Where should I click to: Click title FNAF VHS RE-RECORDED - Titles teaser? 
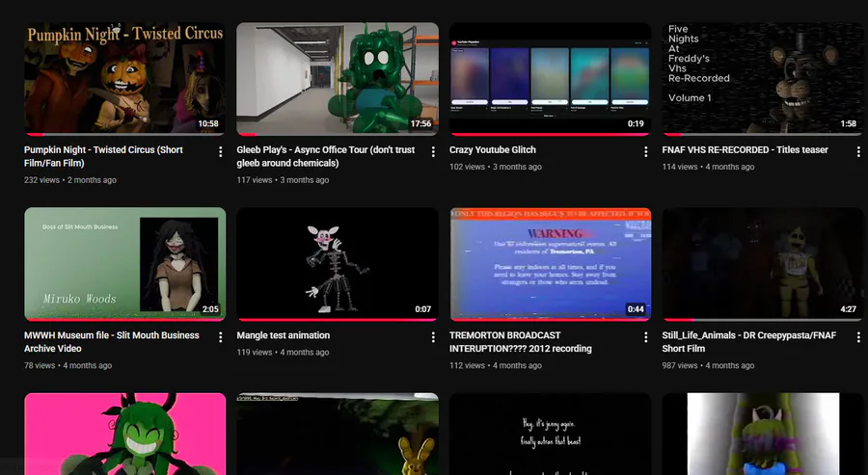click(x=746, y=150)
